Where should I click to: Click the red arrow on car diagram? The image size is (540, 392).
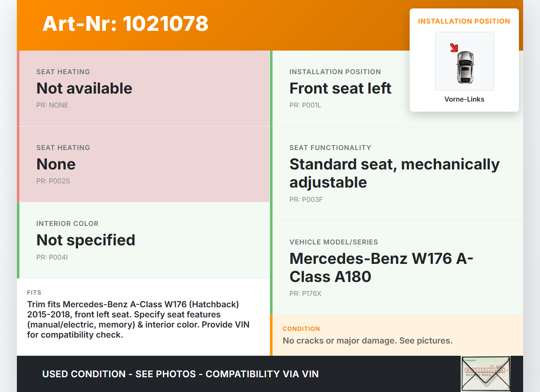(454, 48)
